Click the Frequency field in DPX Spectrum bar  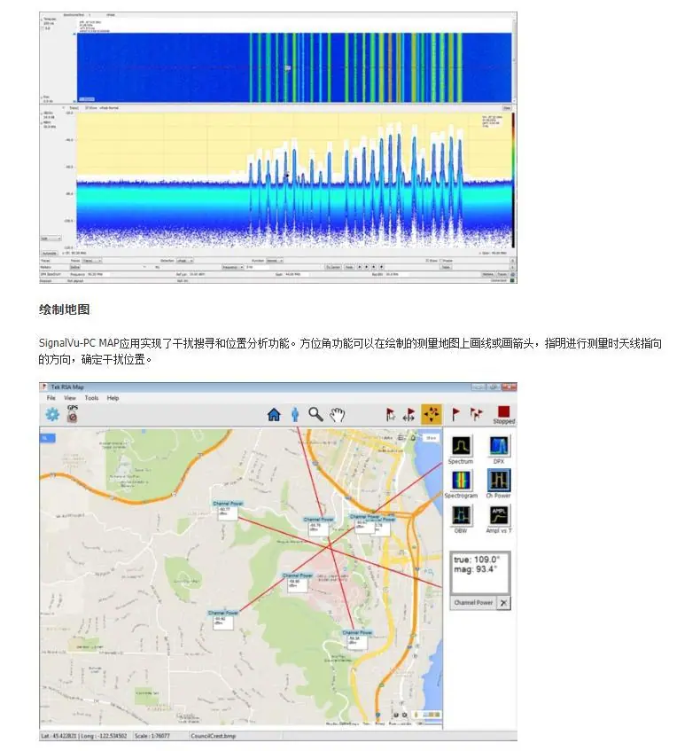[x=98, y=275]
